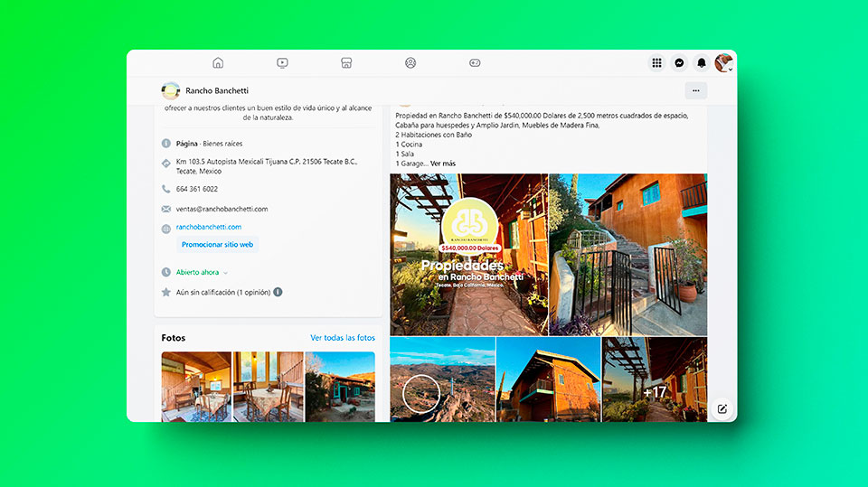Open the Propiedades en Rancho Banchetti image
Image resolution: width=868 pixels, height=487 pixels.
(x=468, y=255)
